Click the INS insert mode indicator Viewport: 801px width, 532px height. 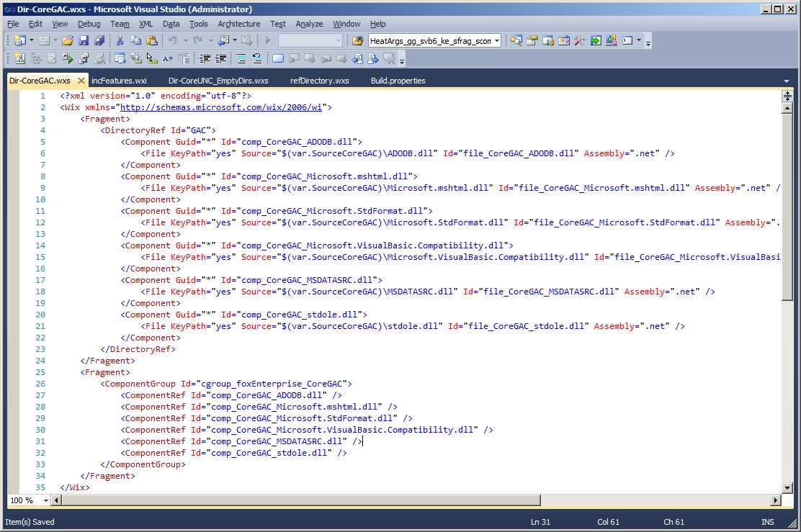767,522
